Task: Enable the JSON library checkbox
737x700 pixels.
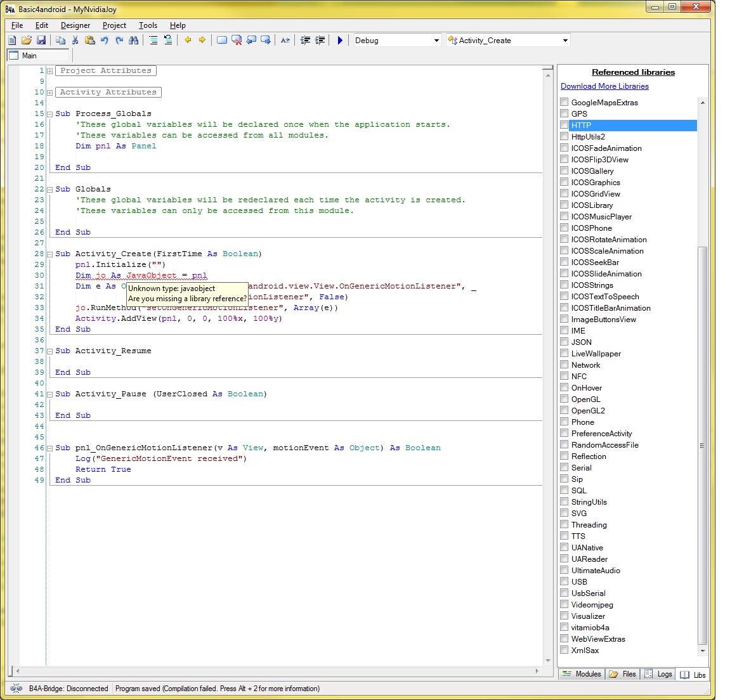Action: 564,342
